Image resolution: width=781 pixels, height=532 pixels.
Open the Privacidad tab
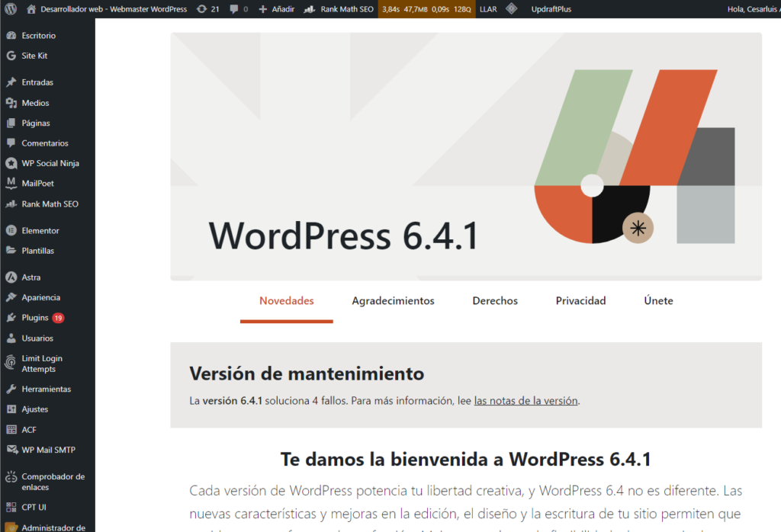coord(580,300)
